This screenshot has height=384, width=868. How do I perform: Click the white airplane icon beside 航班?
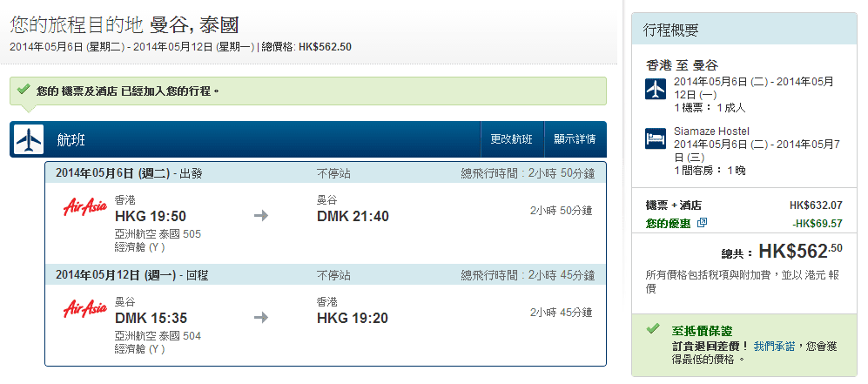29,139
